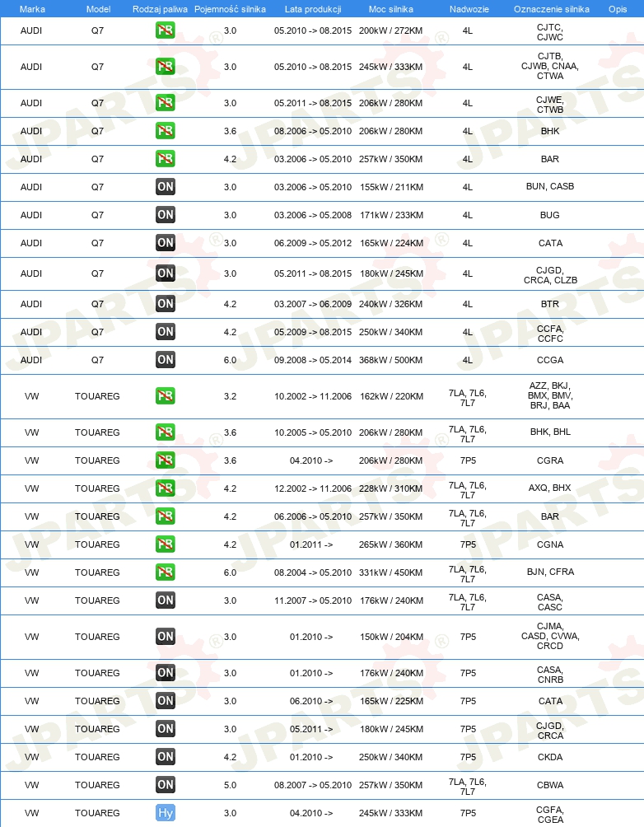Click the petrol icon in the Touareg BAR row
Screen dimensions: 644x827
click(x=165, y=516)
